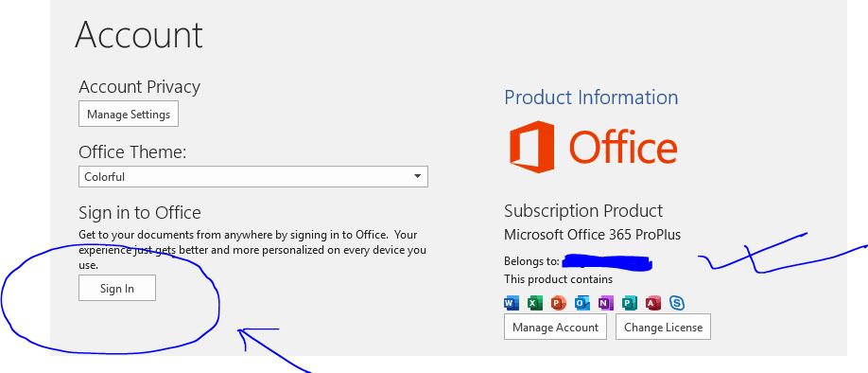This screenshot has width=868, height=373.
Task: Select the PowerPoint icon
Action: pos(559,303)
